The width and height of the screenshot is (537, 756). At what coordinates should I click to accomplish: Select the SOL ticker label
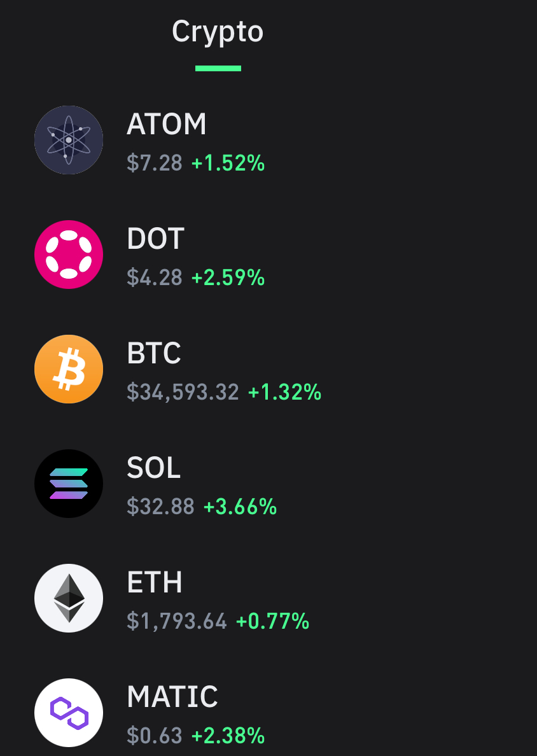tap(153, 468)
